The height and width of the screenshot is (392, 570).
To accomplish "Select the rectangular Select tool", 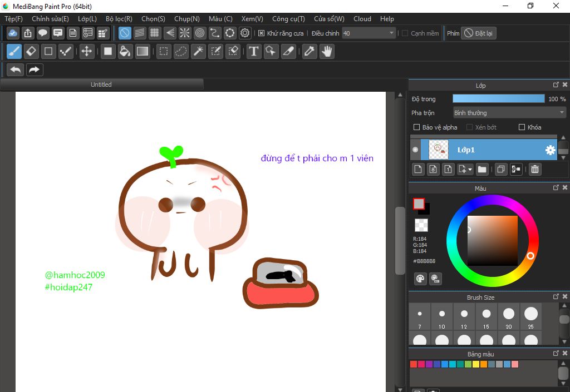I will click(164, 51).
